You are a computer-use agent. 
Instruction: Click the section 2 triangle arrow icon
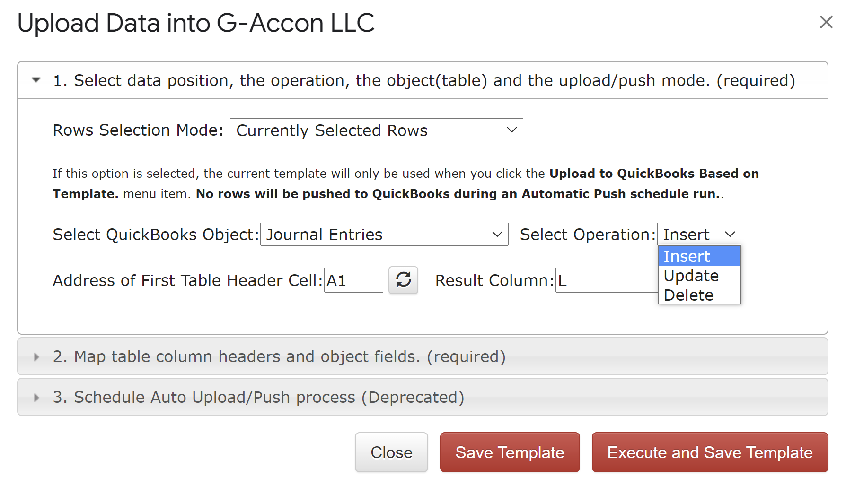pos(36,357)
